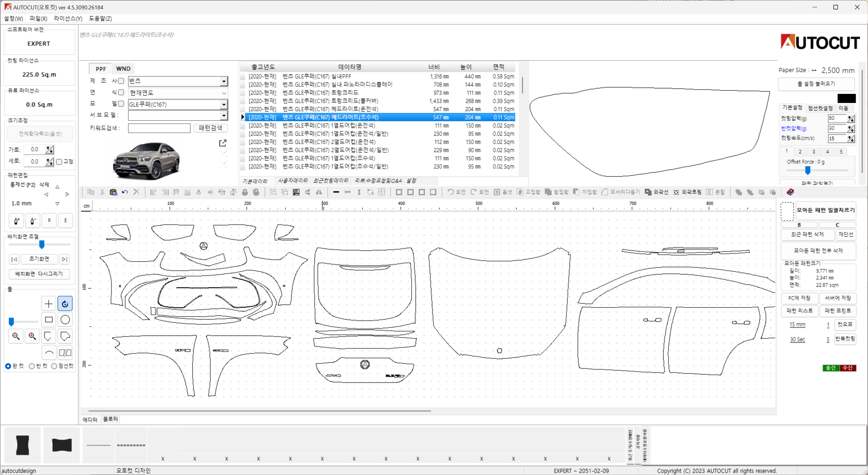Tick checkbox for 실내PPF row
This screenshot has width=868, height=475.
243,76
